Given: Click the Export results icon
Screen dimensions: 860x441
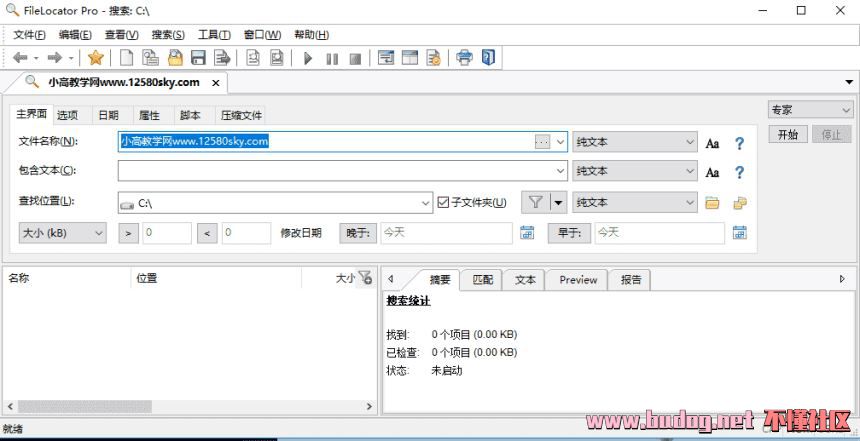Looking at the screenshot, I should pyautogui.click(x=222, y=58).
